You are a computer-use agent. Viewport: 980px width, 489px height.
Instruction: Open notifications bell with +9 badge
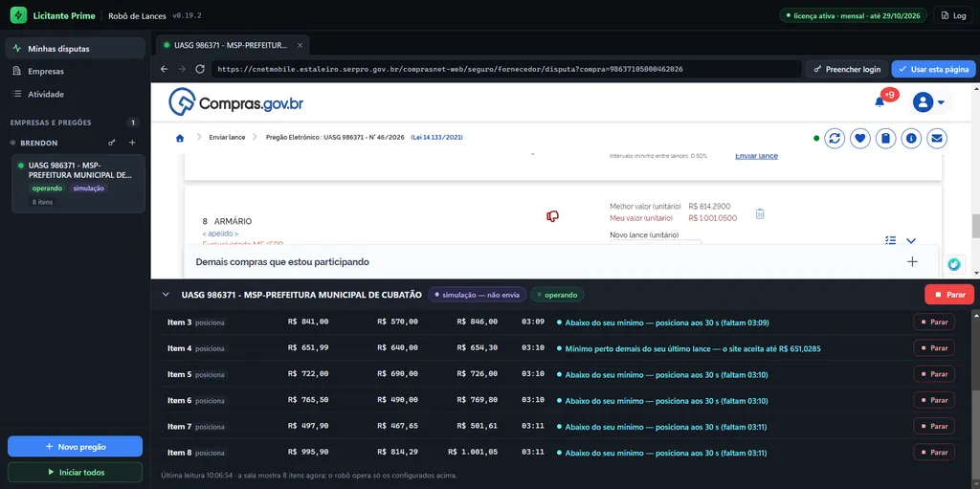[x=880, y=102]
